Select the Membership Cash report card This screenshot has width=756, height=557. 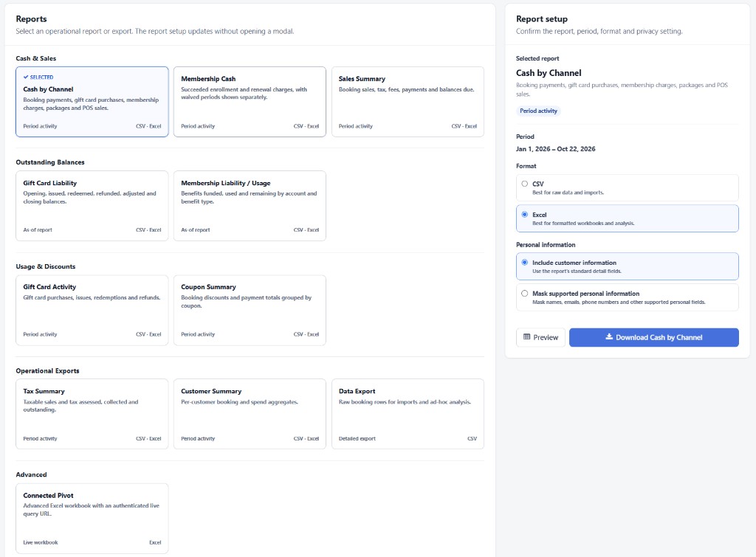click(x=250, y=102)
